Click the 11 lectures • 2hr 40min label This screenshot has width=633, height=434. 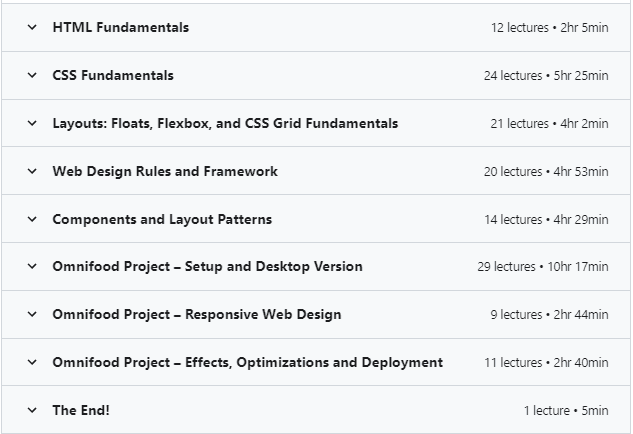pyautogui.click(x=546, y=363)
